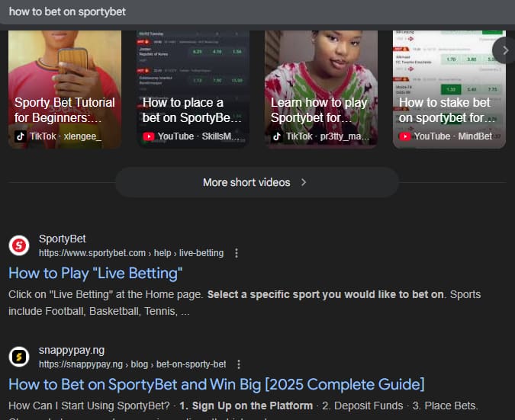Open How to Play "Live Betting" result
The height and width of the screenshot is (420, 515).
click(x=95, y=274)
